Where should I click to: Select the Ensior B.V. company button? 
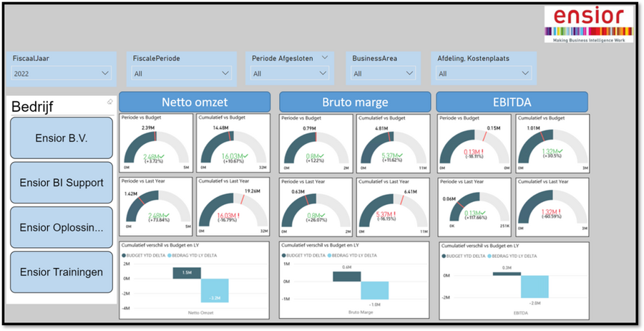pyautogui.click(x=62, y=138)
